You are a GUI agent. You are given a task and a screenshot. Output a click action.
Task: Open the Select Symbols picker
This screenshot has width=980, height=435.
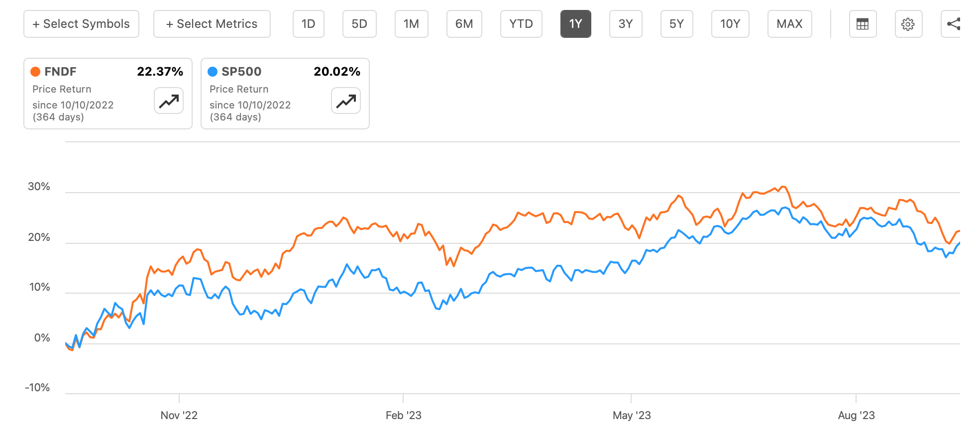coord(81,23)
